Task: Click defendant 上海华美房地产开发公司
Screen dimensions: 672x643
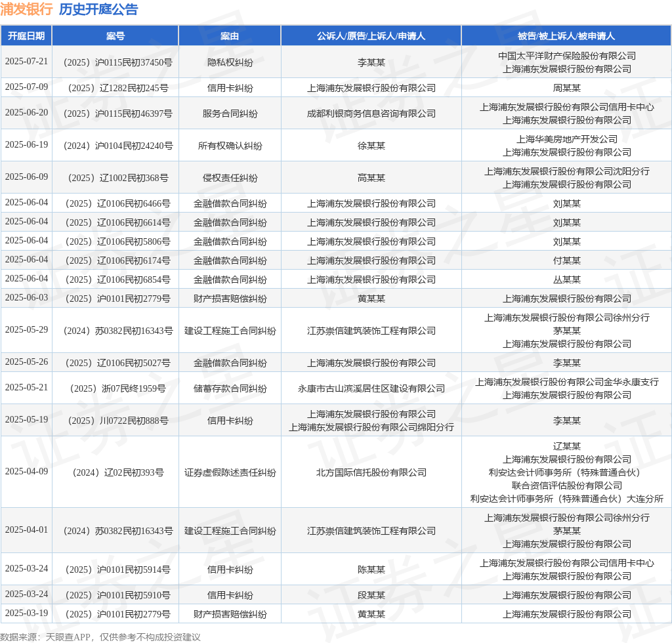Action: coord(567,139)
